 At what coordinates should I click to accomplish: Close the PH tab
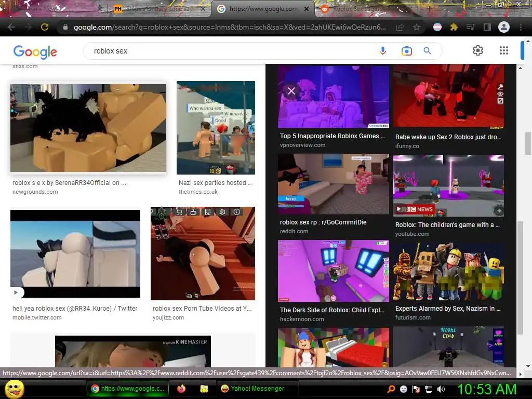coord(203,9)
